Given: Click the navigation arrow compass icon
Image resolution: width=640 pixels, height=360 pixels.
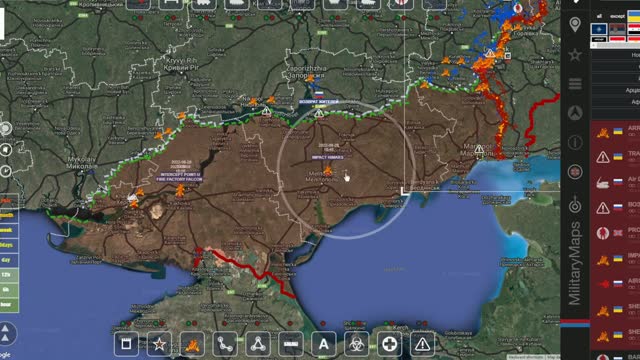Looking at the screenshot, I should point(575,113).
